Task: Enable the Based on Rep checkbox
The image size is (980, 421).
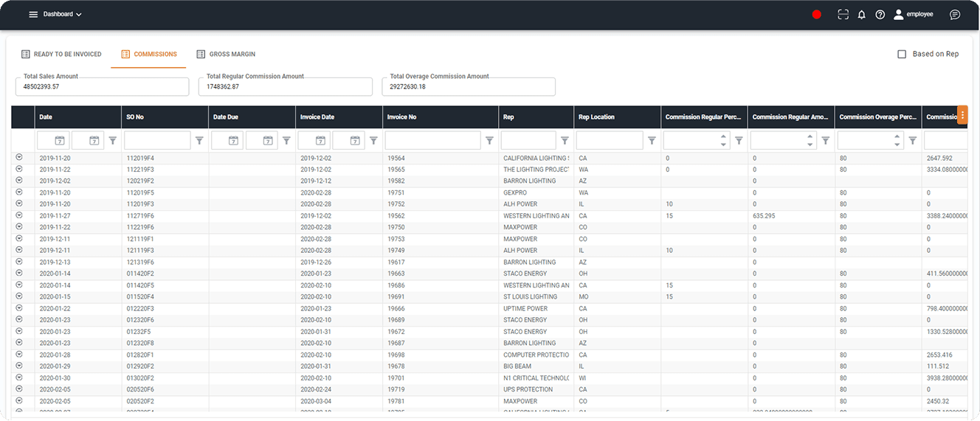Action: pos(902,54)
